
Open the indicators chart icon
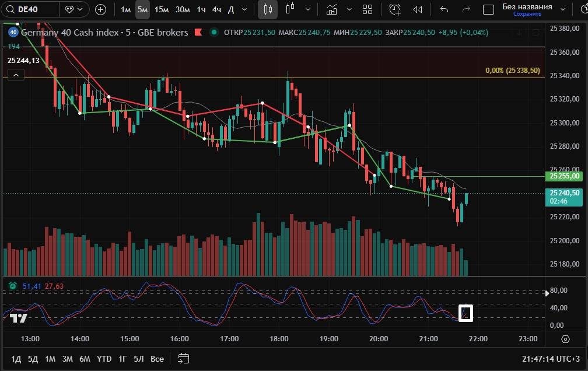point(332,9)
